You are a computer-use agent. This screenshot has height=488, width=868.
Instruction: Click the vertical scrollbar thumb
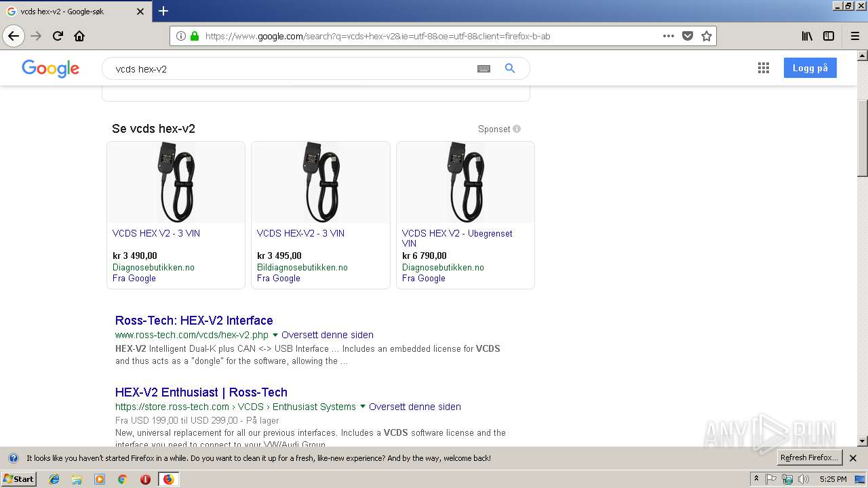pos(863,138)
